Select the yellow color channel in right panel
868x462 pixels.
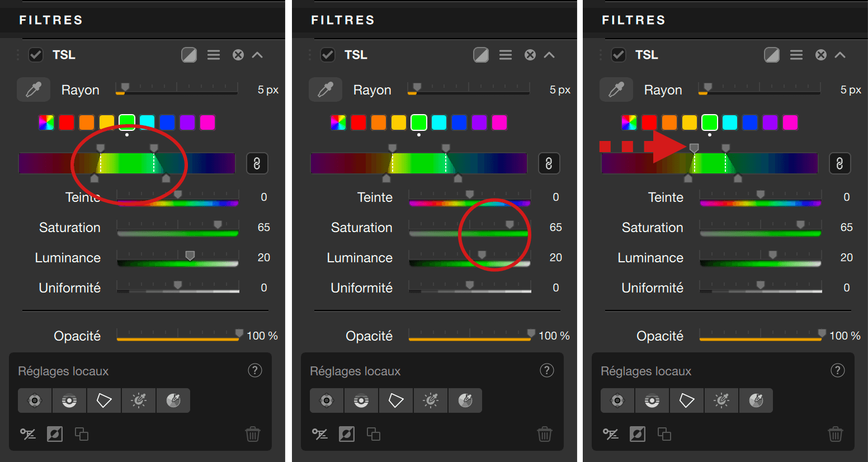(690, 122)
